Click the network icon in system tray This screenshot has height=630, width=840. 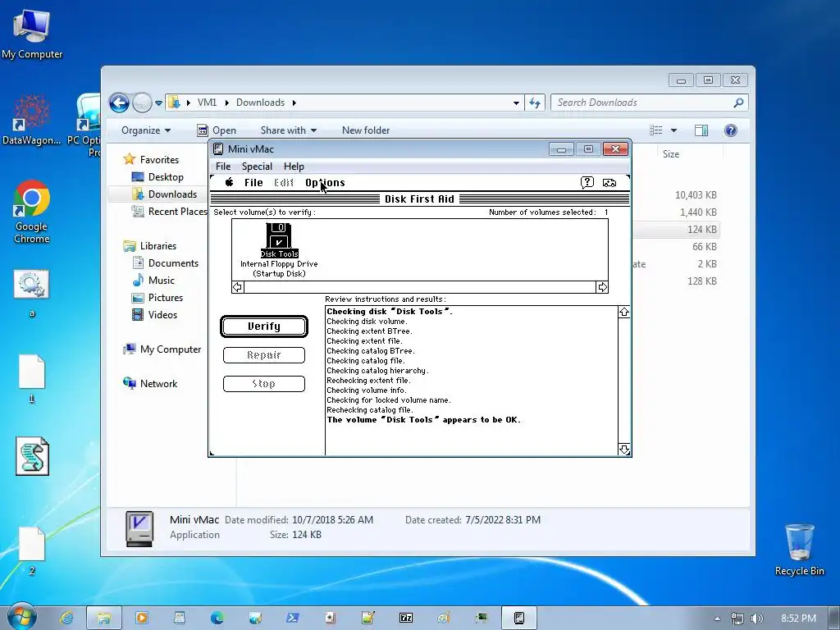coord(737,619)
